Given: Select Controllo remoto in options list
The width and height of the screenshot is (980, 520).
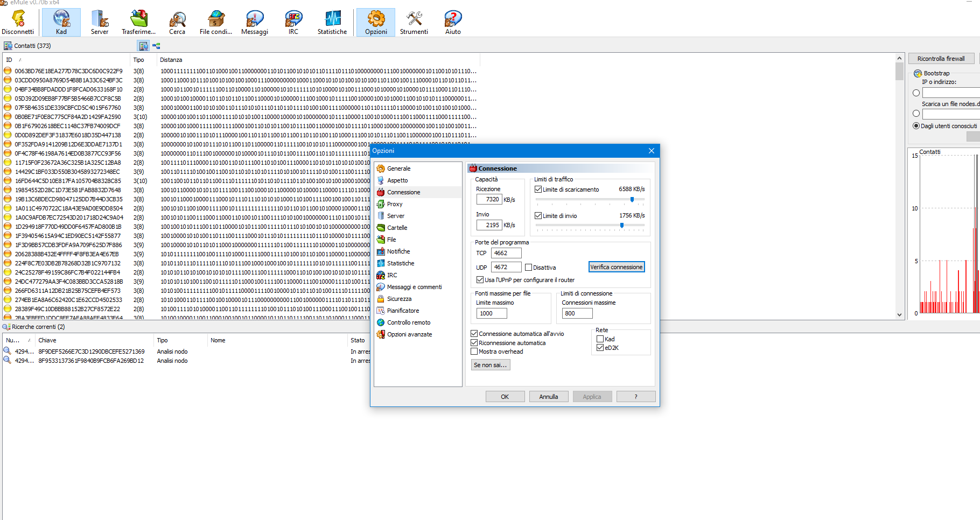Looking at the screenshot, I should [409, 322].
